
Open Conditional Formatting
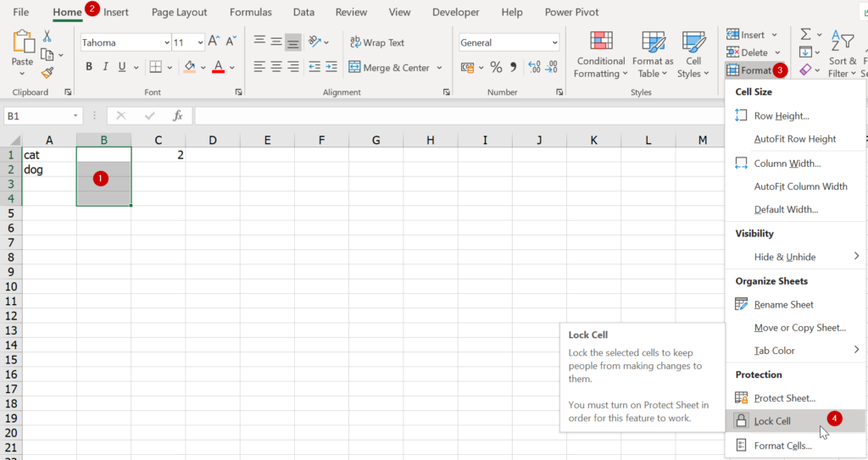click(601, 55)
